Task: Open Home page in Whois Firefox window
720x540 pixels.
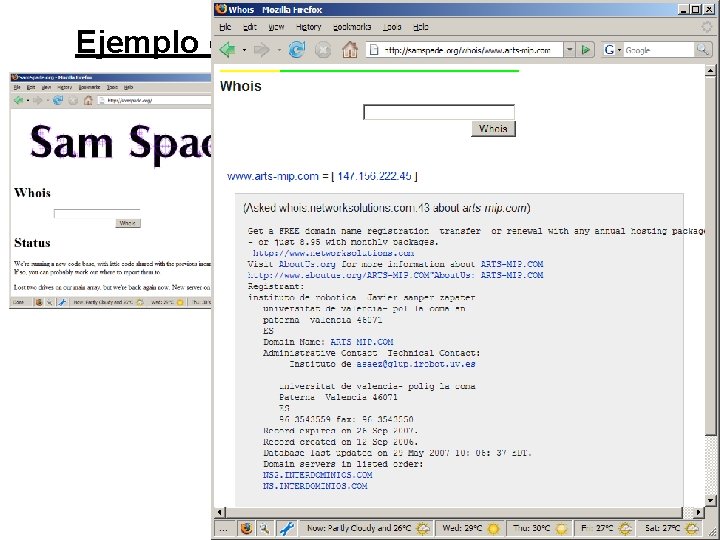Action: 350,50
